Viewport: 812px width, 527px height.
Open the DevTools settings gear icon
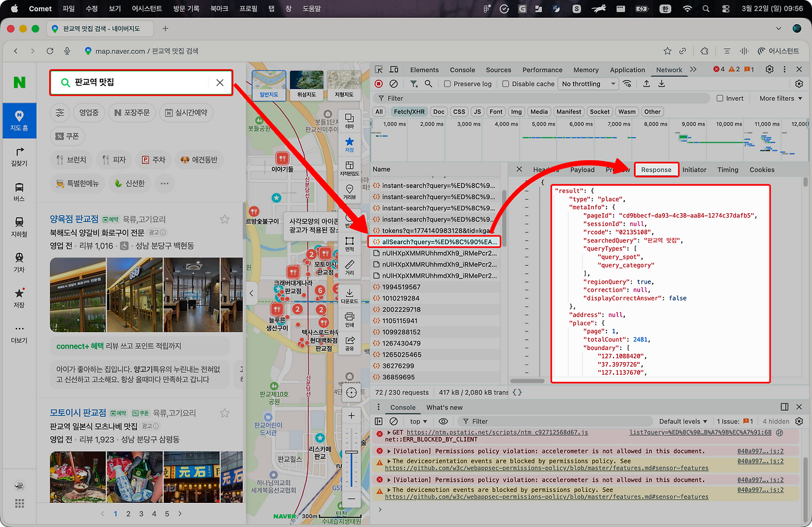769,70
